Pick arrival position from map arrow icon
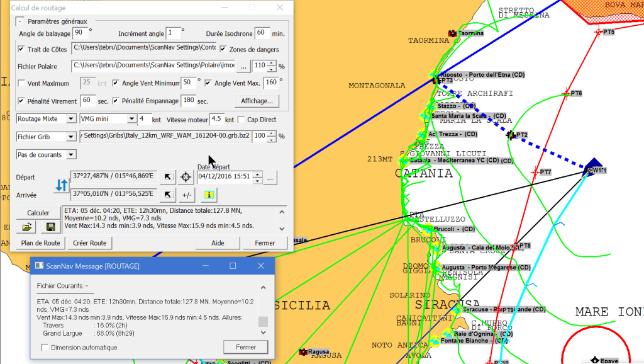The height and width of the screenshot is (364, 644). pos(168,195)
